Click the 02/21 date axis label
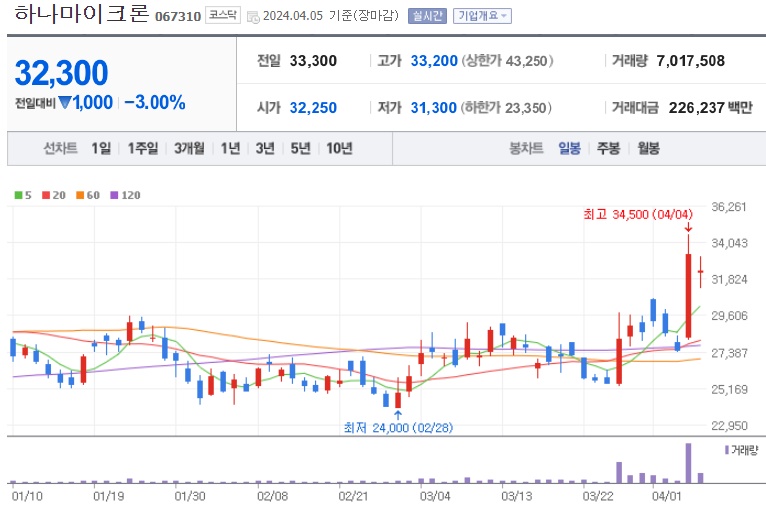 pos(353,496)
